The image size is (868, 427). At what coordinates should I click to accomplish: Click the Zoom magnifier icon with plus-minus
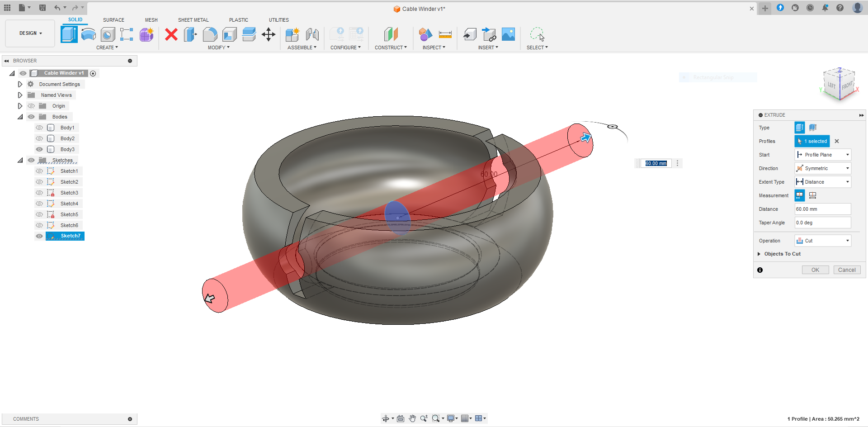coord(424,418)
